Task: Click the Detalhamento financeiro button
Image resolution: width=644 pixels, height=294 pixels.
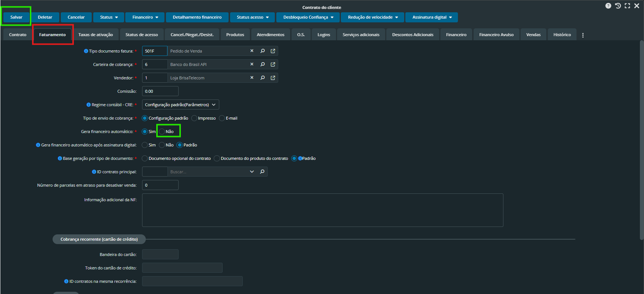Action: click(197, 17)
